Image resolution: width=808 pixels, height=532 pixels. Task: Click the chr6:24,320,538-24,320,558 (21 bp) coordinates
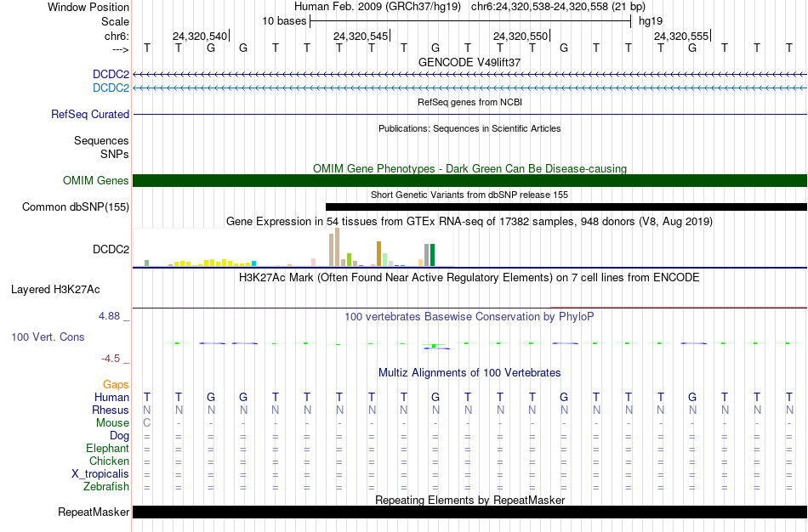pos(558,7)
